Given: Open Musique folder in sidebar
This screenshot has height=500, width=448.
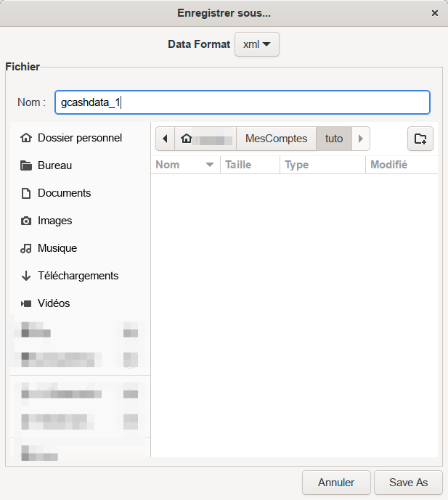Looking at the screenshot, I should click(x=57, y=248).
